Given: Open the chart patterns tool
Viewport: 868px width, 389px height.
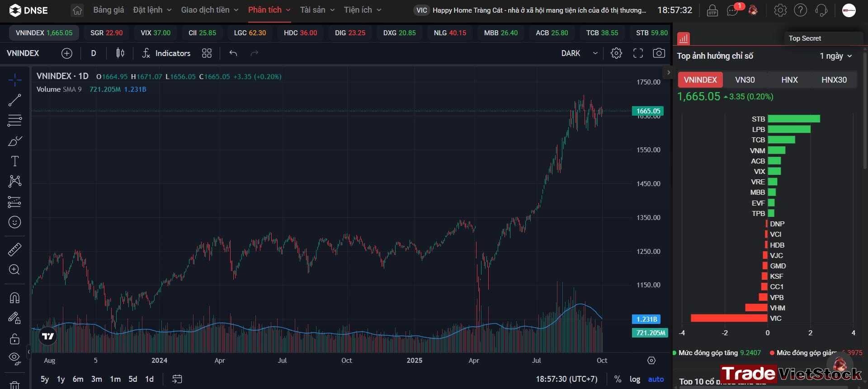Looking at the screenshot, I should pos(14,182).
